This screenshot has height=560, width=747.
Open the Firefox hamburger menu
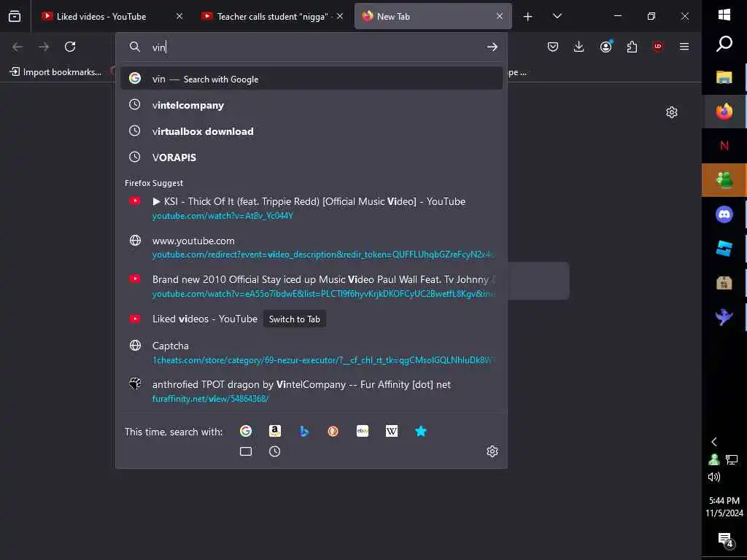[684, 47]
